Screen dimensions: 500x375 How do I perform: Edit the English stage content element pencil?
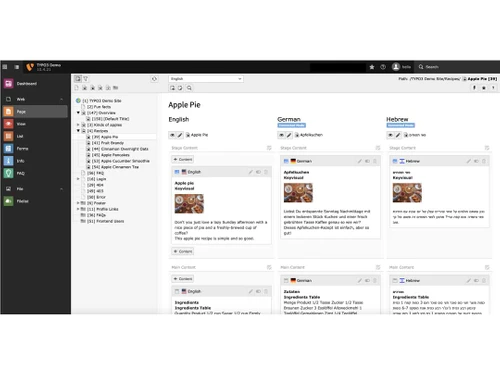tap(251, 172)
